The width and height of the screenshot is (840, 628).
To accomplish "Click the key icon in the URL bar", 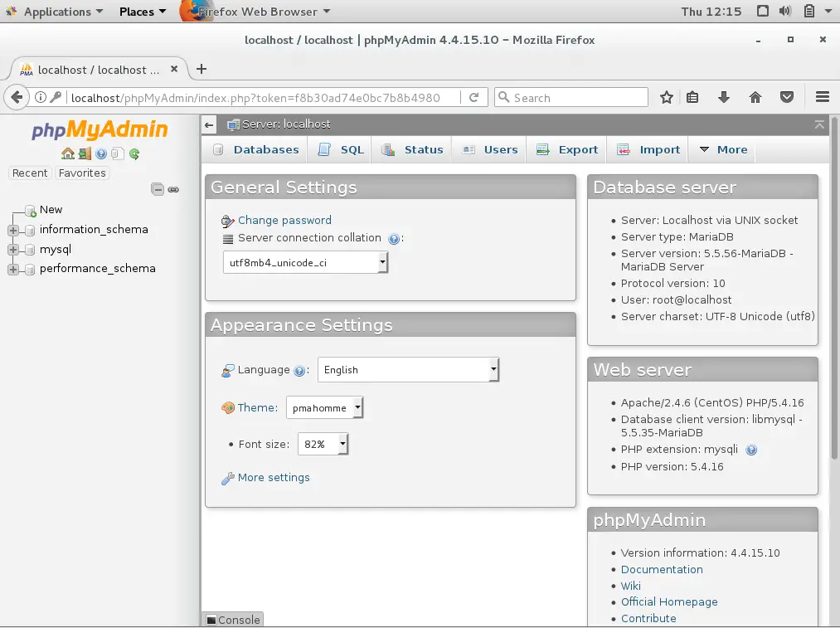I will [x=56, y=98].
